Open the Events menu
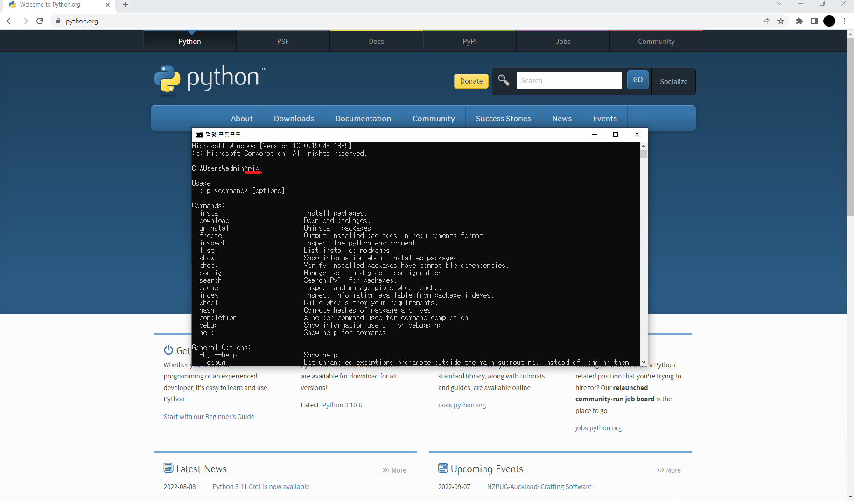This screenshot has height=504, width=854. 605,119
